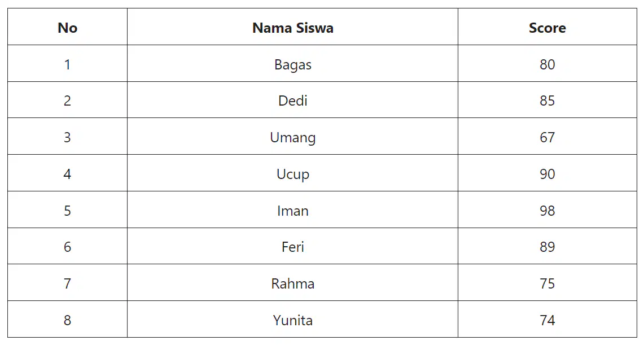This screenshot has height=345, width=644.
Task: Select the cell containing name Umang
Action: coord(292,136)
